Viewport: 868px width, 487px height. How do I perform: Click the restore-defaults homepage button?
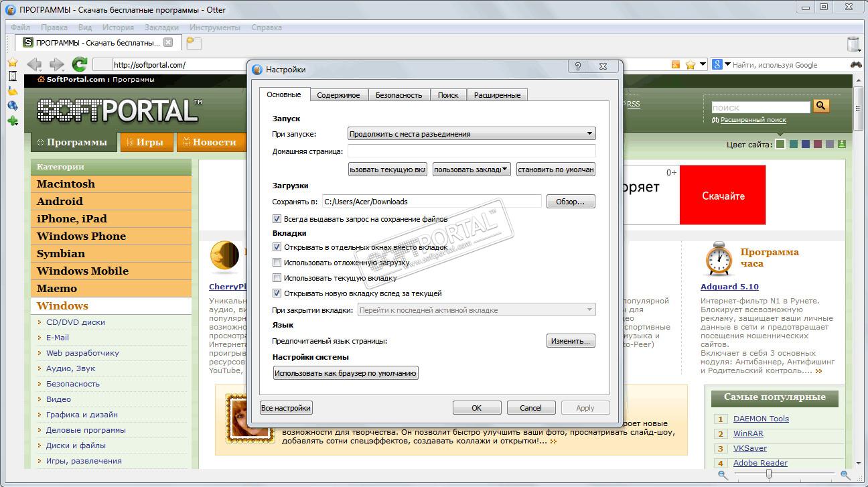tap(556, 169)
